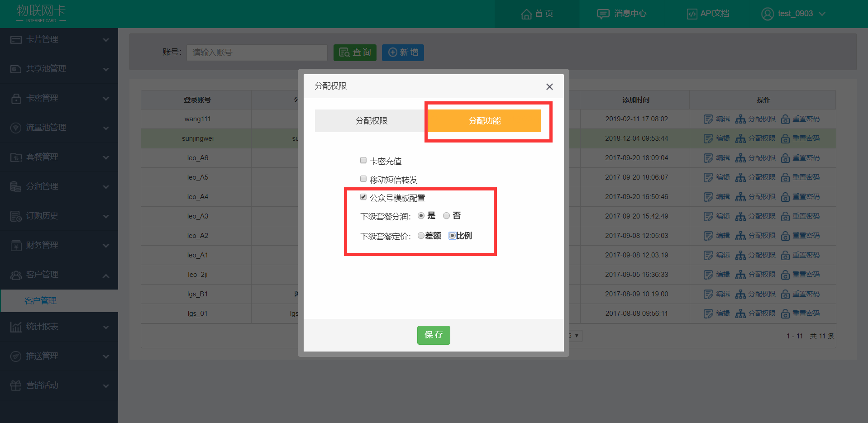The height and width of the screenshot is (423, 868).
Task: Open 首页 in the top navigation
Action: (537, 14)
